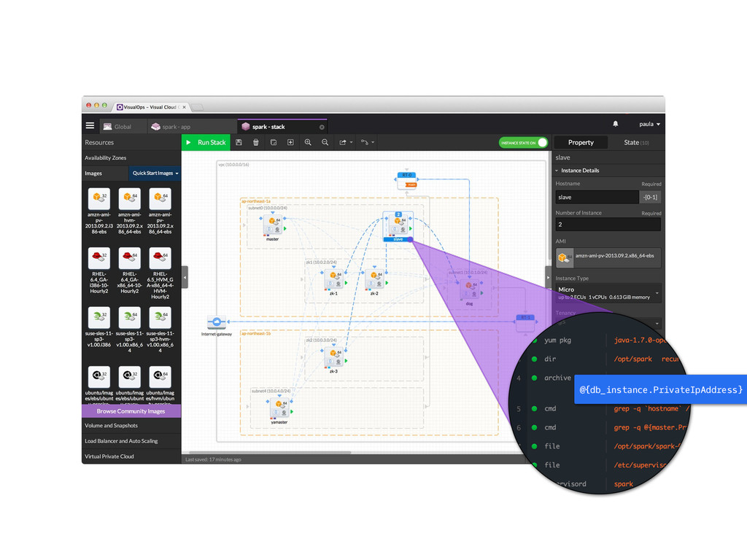Click the horizontal canvas scrollbar
The height and width of the screenshot is (560, 747).
270,452
